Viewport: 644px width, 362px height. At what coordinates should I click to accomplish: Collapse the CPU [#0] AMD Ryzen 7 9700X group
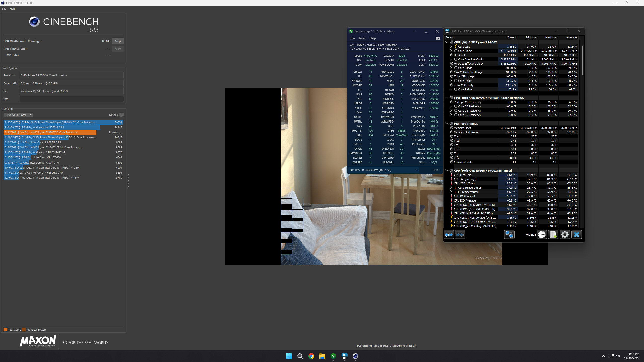point(447,42)
